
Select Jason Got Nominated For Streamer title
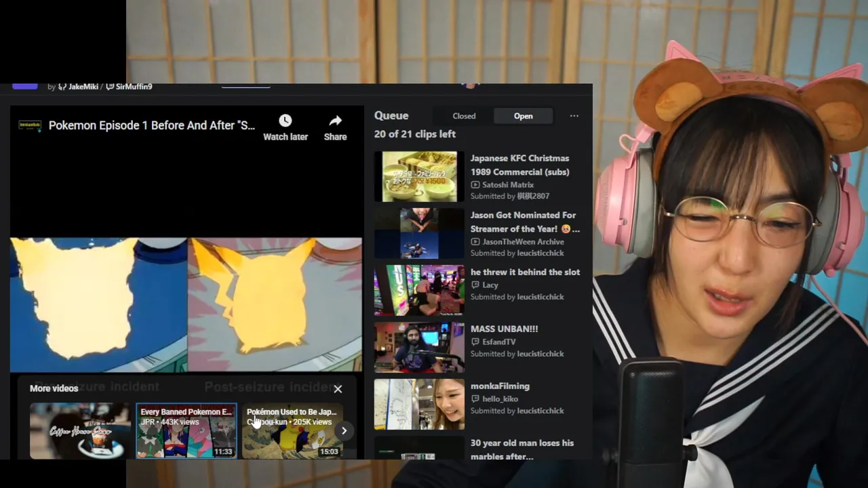pos(525,222)
